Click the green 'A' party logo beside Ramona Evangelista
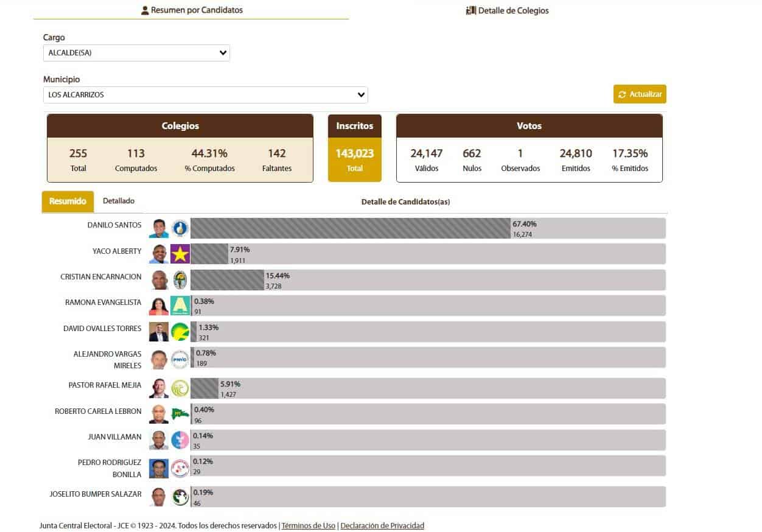762x532 pixels. (180, 306)
